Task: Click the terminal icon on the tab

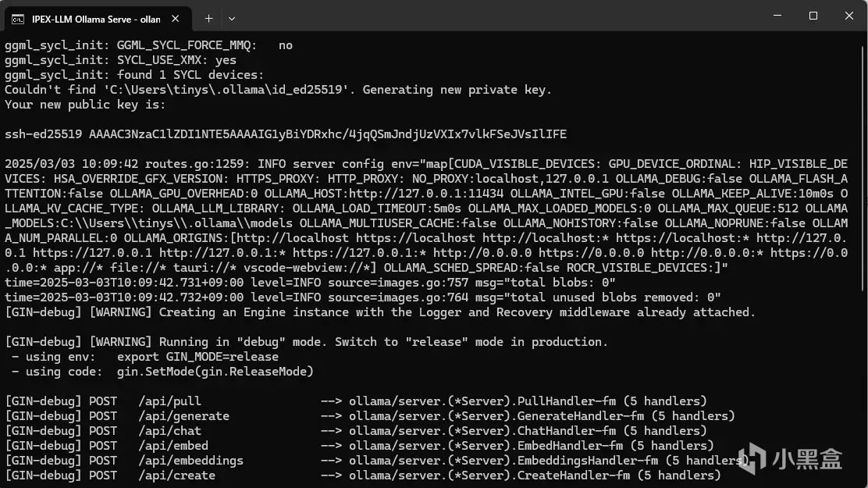Action: coord(17,17)
